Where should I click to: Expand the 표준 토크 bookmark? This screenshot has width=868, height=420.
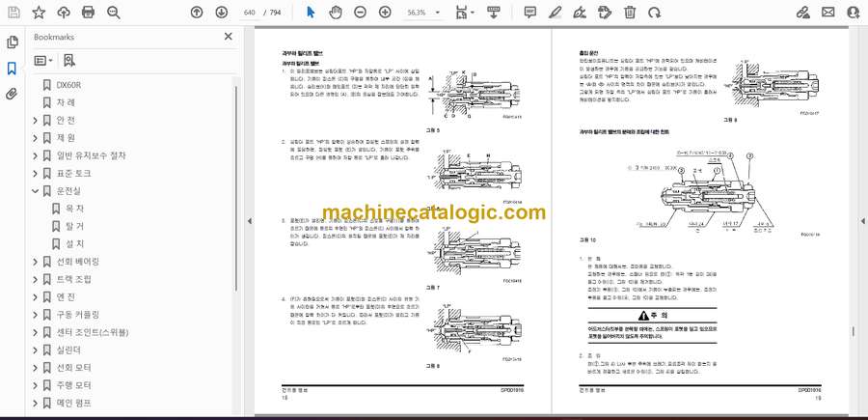click(x=36, y=174)
